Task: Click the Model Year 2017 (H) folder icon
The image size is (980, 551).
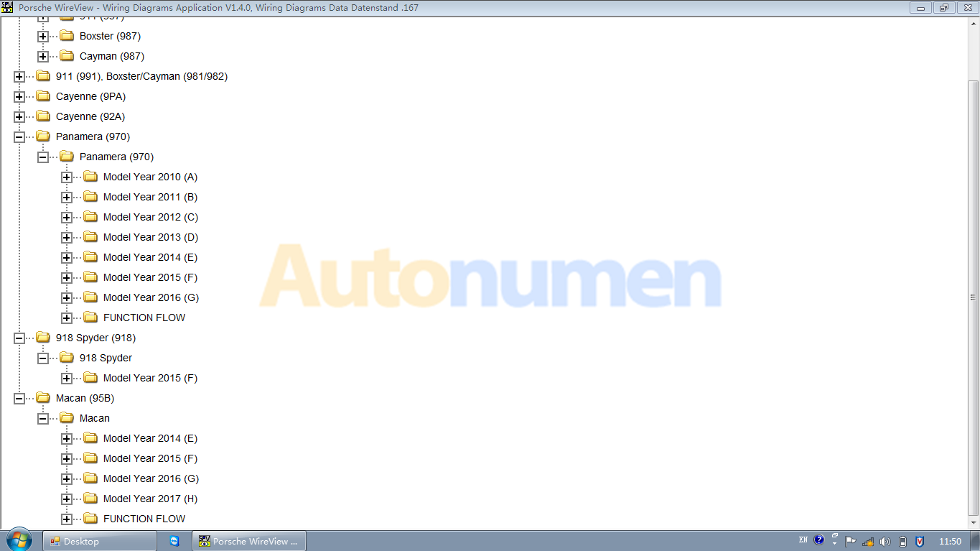Action: click(90, 499)
